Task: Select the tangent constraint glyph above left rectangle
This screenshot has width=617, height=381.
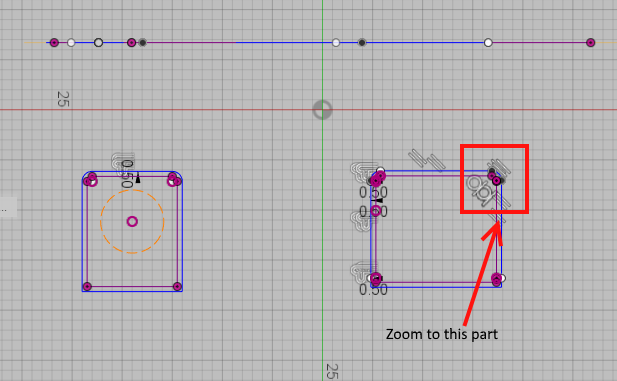Action: pos(122,163)
